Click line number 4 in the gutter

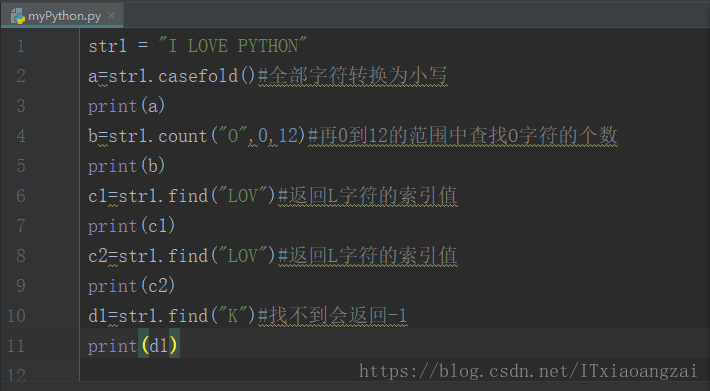tap(20, 136)
